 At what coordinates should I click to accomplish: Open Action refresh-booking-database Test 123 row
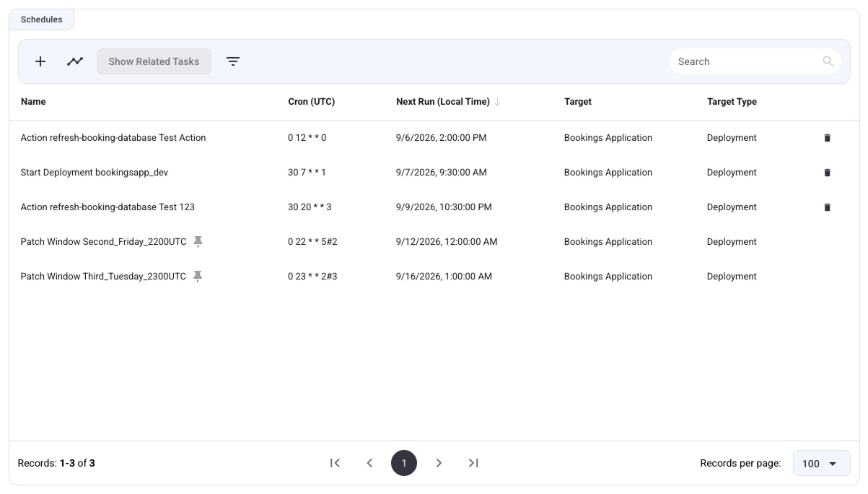point(434,207)
